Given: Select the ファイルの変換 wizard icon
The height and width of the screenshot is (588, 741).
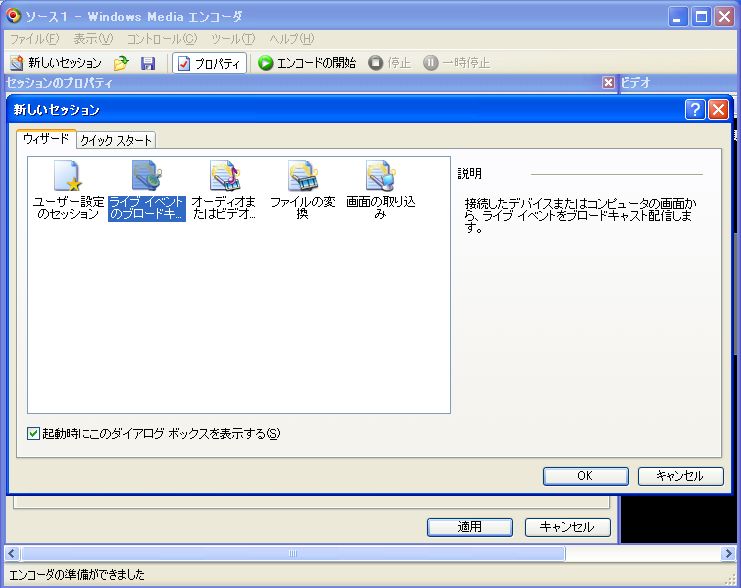Looking at the screenshot, I should (x=302, y=177).
